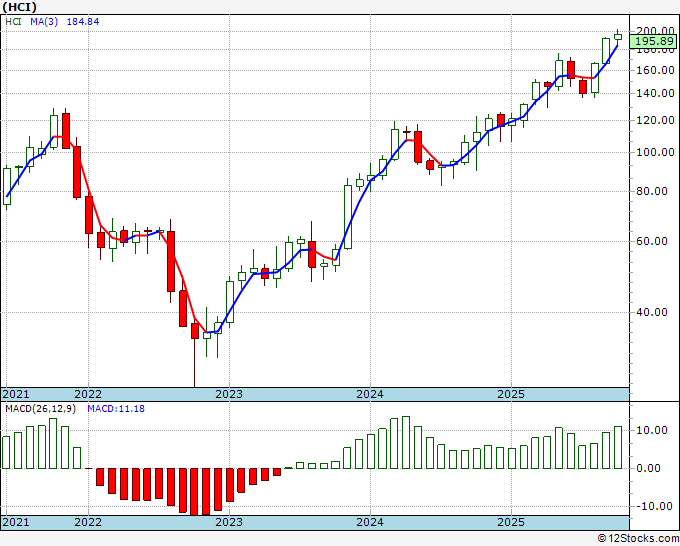Click the MA(3) indicator label
This screenshot has height=546, width=680.
[44, 21]
